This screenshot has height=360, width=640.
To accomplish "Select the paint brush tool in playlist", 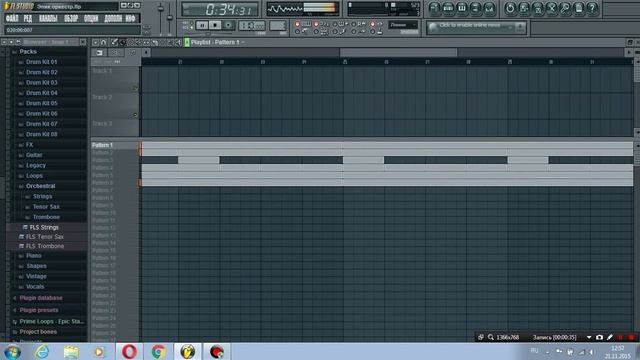I will coord(122,42).
